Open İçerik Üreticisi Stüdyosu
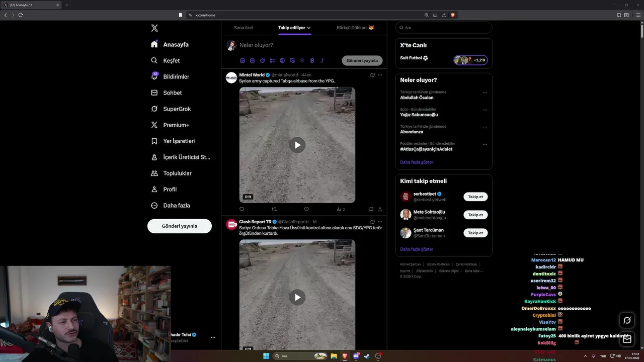Image resolution: width=644 pixels, height=362 pixels. coord(181,157)
